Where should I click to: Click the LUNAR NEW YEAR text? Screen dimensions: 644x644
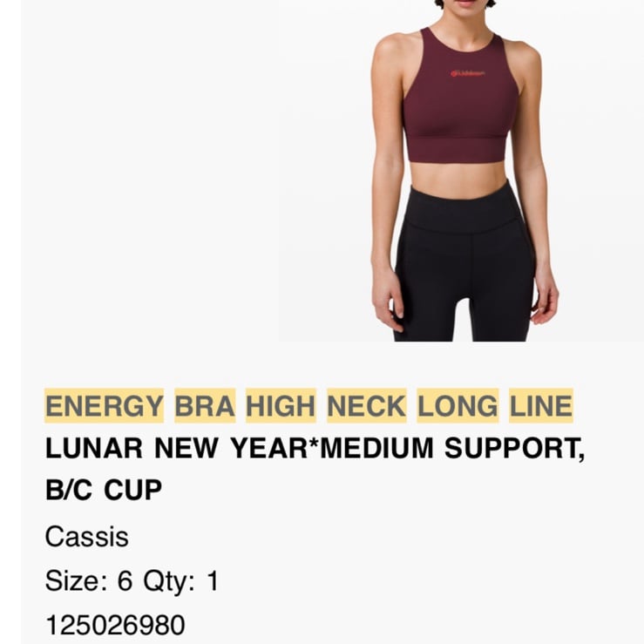click(x=177, y=448)
